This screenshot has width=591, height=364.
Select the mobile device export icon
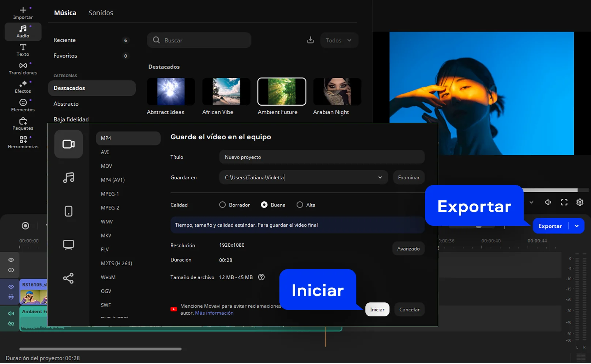pos(68,211)
